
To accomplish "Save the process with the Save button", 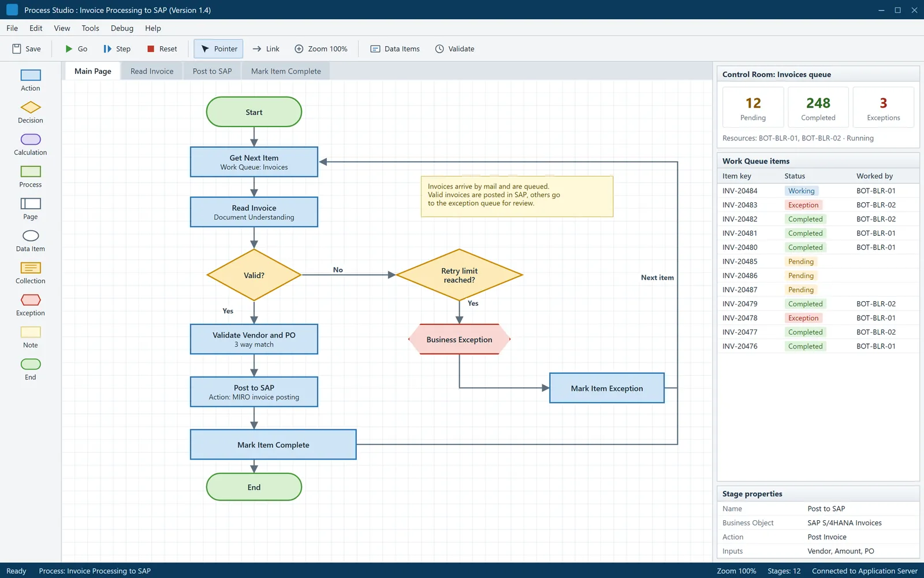I will (x=27, y=49).
